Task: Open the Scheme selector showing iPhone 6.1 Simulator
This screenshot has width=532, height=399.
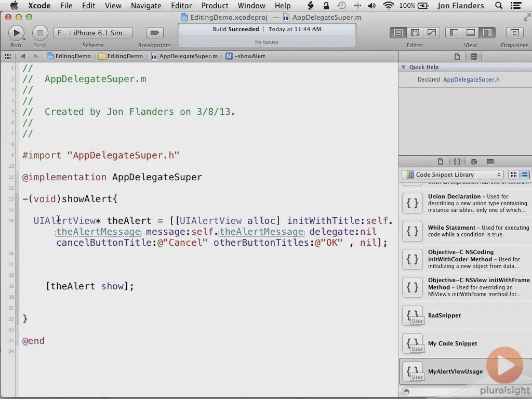Action: (93, 32)
